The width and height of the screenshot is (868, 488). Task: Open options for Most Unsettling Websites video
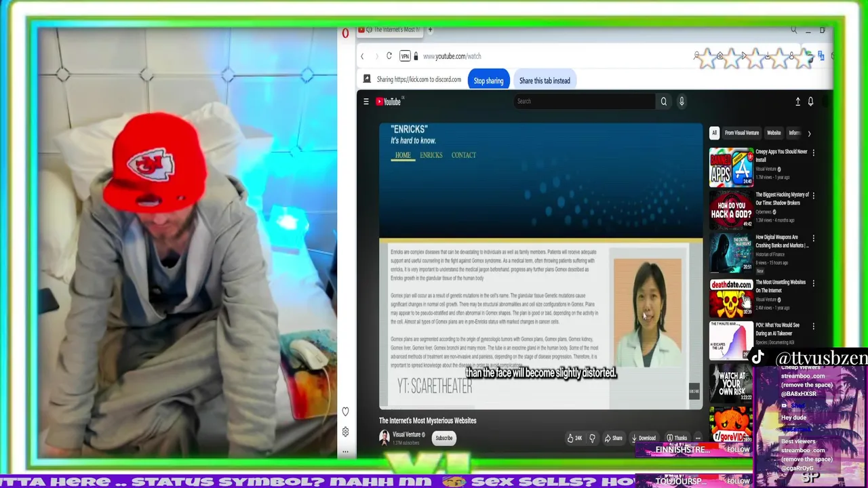(814, 283)
